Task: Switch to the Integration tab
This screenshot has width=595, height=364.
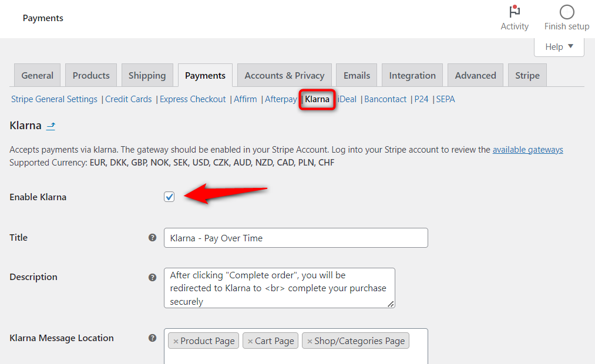Action: click(412, 76)
